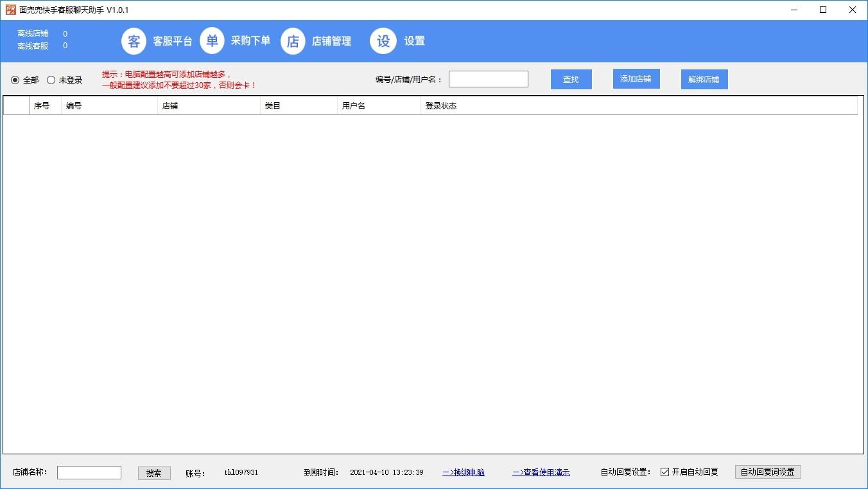Image resolution: width=868 pixels, height=489 pixels.
Task: Click the 客 customer service platform icon
Action: 134,41
